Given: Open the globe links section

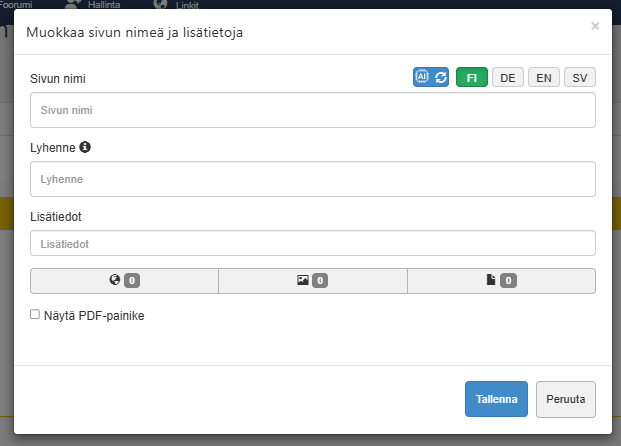Looking at the screenshot, I should tap(124, 281).
